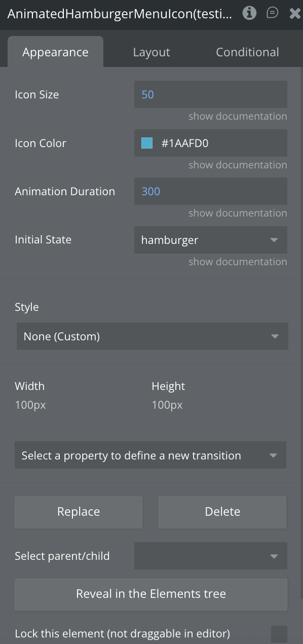
Task: Show documentation for Icon Size
Action: (x=238, y=116)
